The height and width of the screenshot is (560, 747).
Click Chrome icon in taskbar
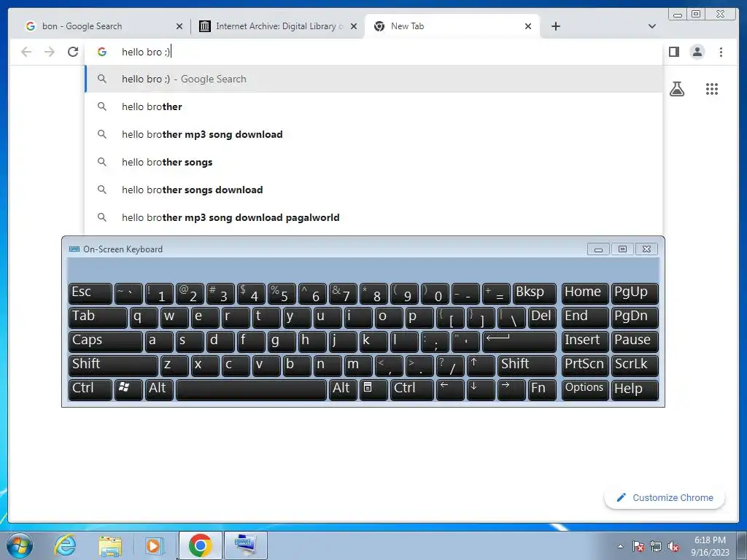200,545
